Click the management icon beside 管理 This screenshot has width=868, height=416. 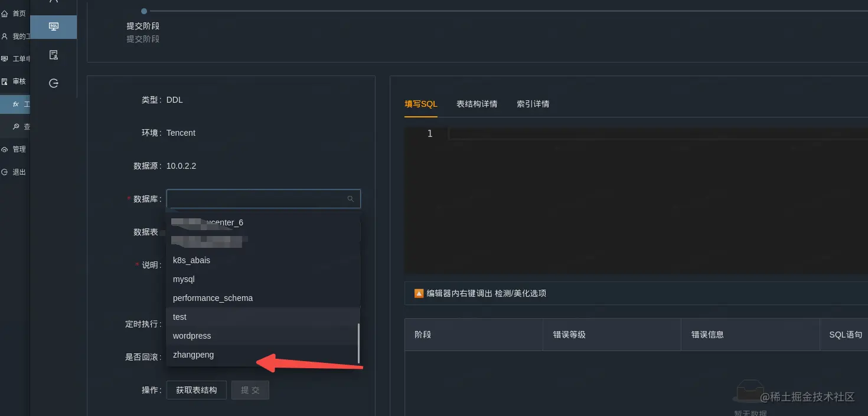pos(5,149)
